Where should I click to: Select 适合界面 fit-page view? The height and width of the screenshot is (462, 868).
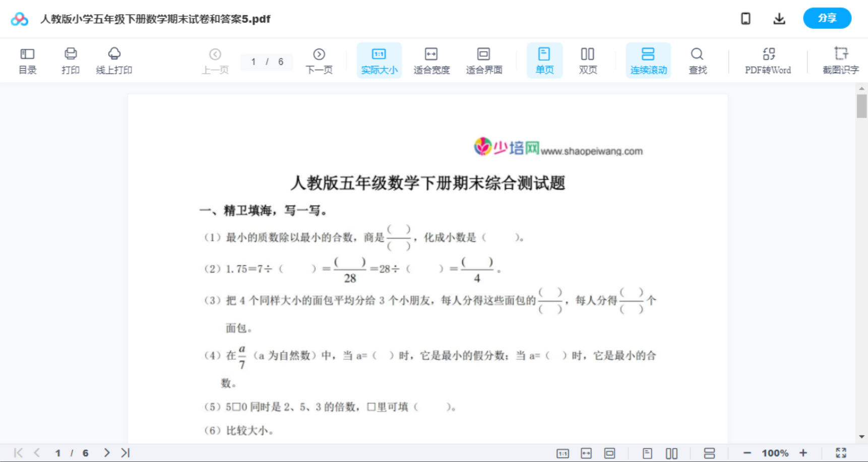click(x=484, y=60)
